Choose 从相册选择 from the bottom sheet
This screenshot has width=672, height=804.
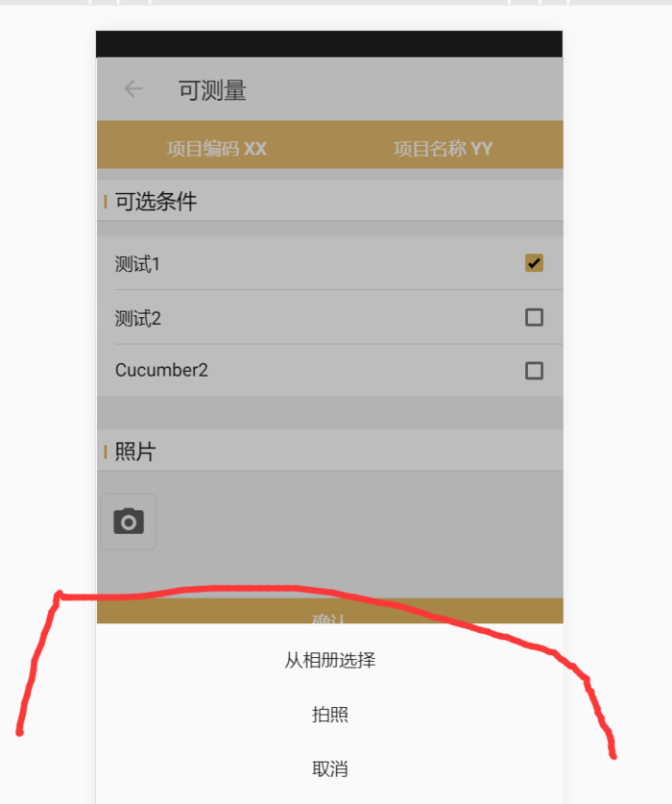[x=330, y=660]
